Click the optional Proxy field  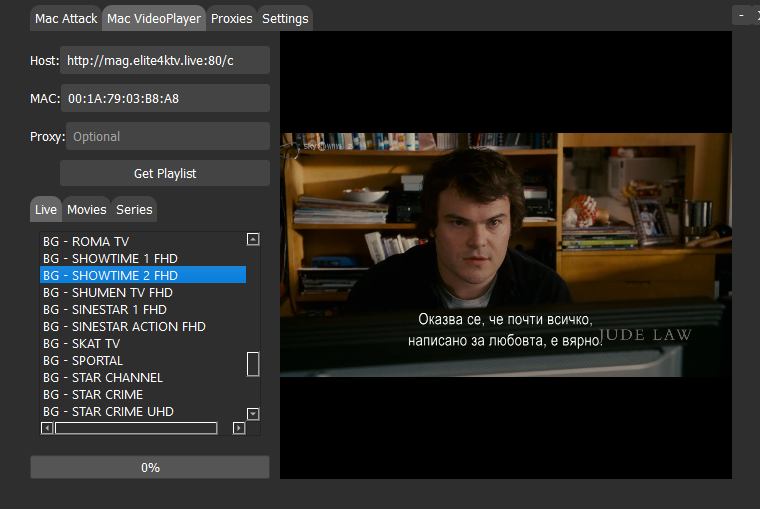coord(168,136)
